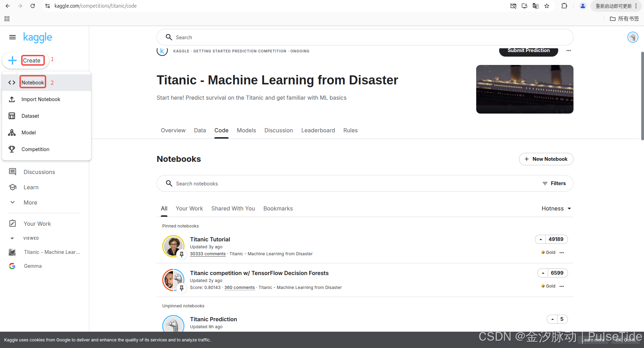
Task: Click the Titanic Tutorial author avatar
Action: 173,246
